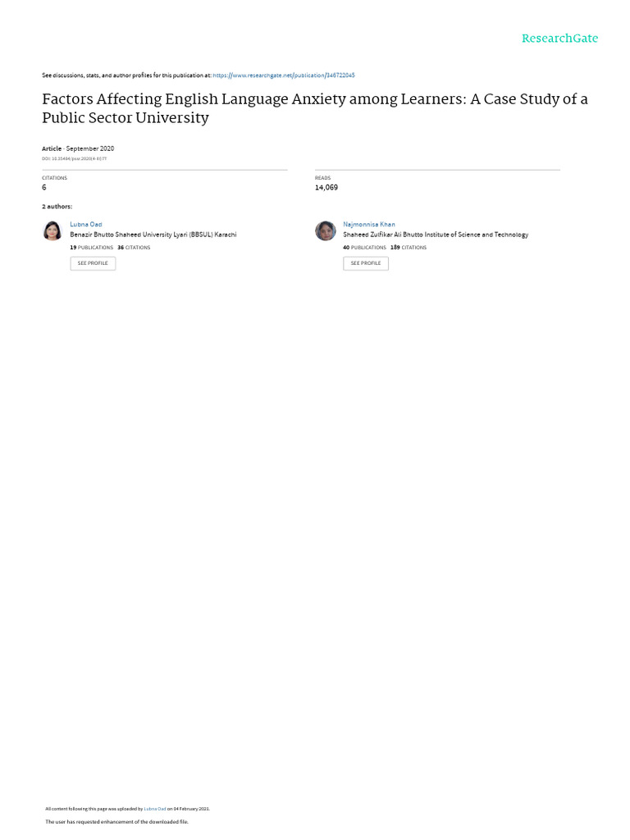Viewport: 630px width, 840px height.
Task: Click Lubna Oad's profile photo
Action: [x=52, y=231]
